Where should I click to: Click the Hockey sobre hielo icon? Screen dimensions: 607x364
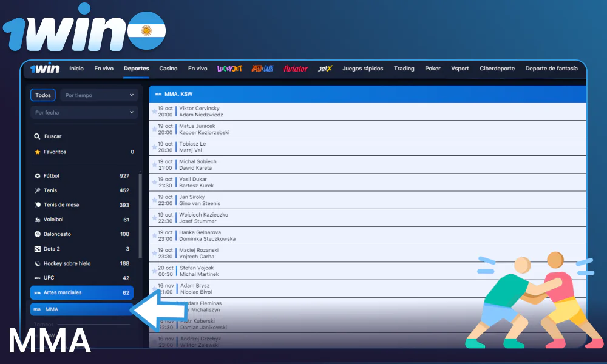(x=37, y=263)
